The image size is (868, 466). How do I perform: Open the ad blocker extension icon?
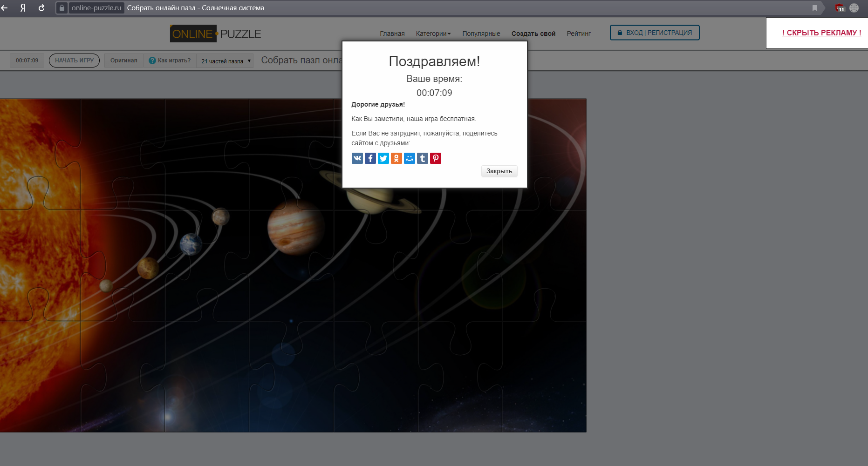(840, 8)
